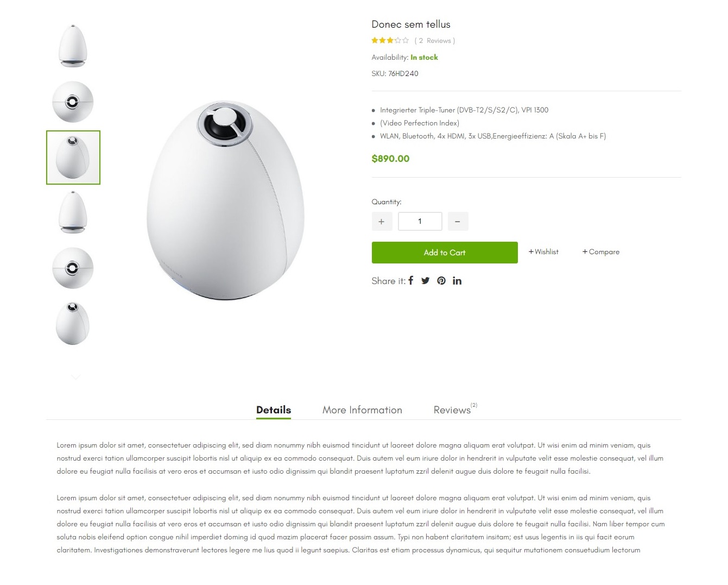Share product on Facebook icon
The image size is (728, 585).
pos(411,281)
